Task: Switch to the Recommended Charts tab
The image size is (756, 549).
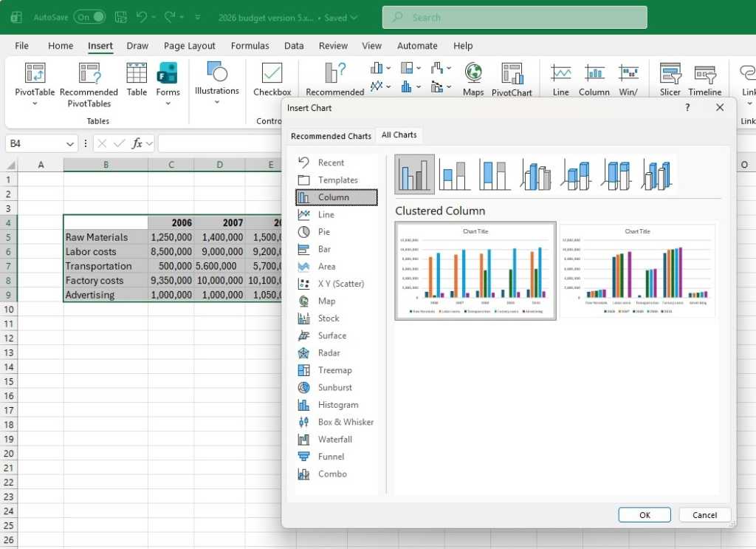Action: click(331, 135)
